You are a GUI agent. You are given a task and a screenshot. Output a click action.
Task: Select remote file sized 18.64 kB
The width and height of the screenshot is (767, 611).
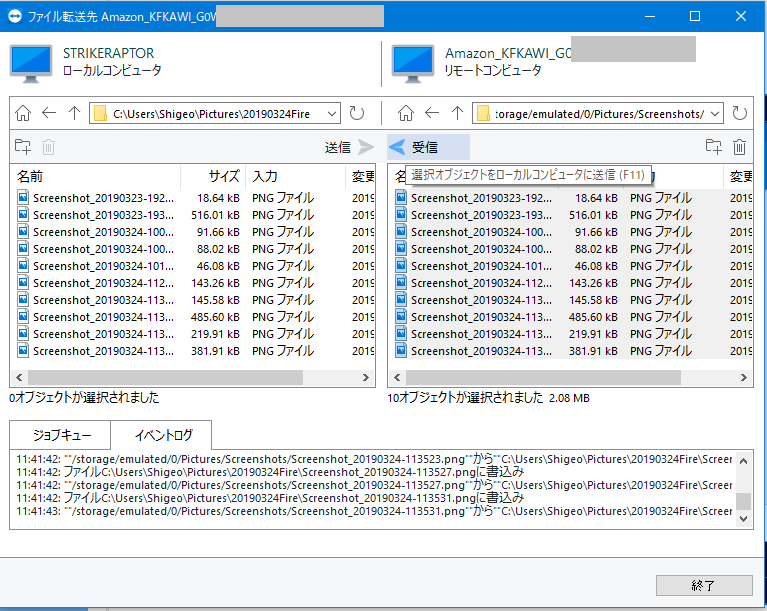570,198
